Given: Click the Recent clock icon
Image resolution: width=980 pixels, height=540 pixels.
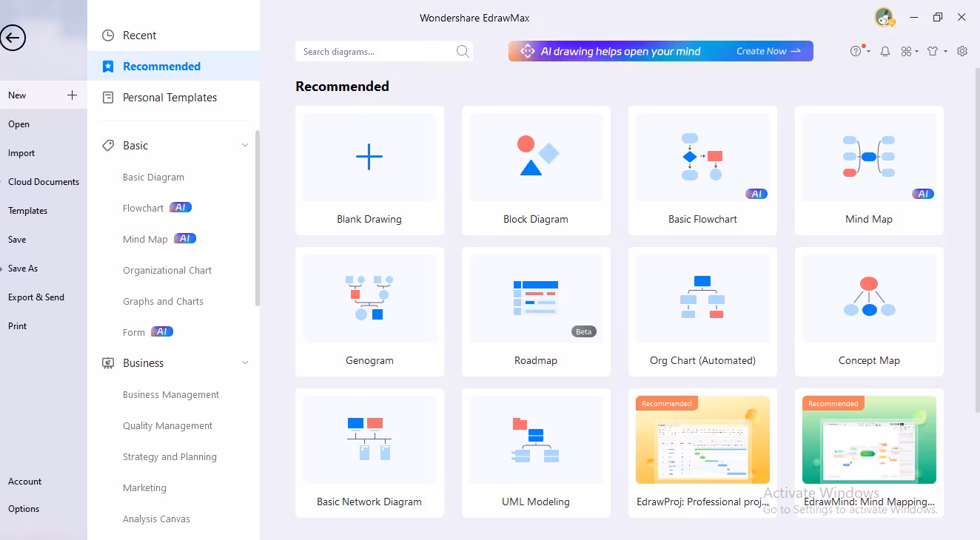Looking at the screenshot, I should 108,35.
